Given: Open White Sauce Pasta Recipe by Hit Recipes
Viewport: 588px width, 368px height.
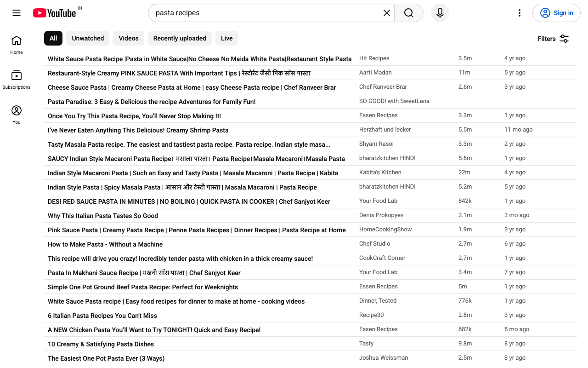Looking at the screenshot, I should pos(200,59).
